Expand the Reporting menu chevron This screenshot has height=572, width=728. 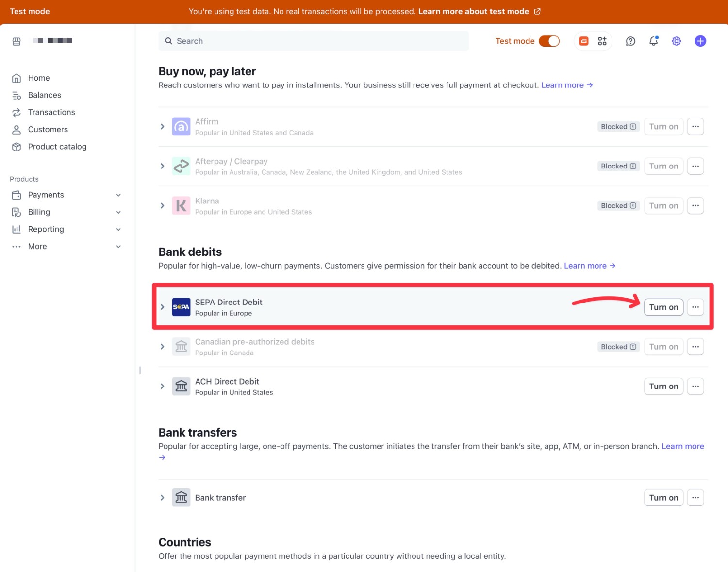(x=118, y=229)
